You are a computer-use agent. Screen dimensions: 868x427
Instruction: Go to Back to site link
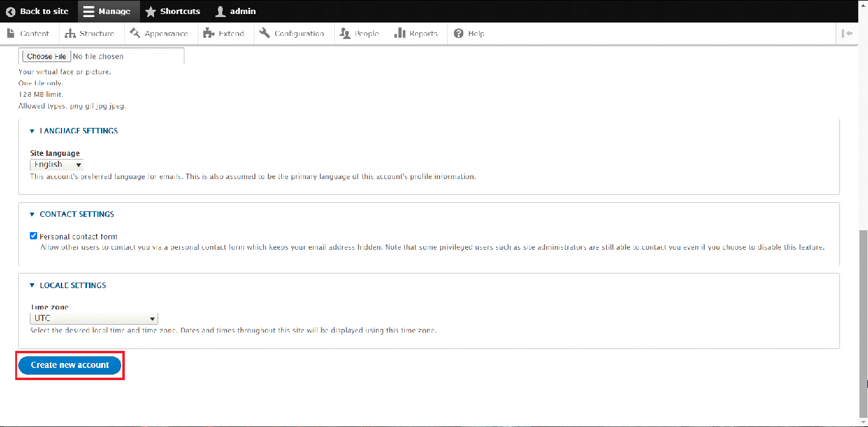(37, 11)
